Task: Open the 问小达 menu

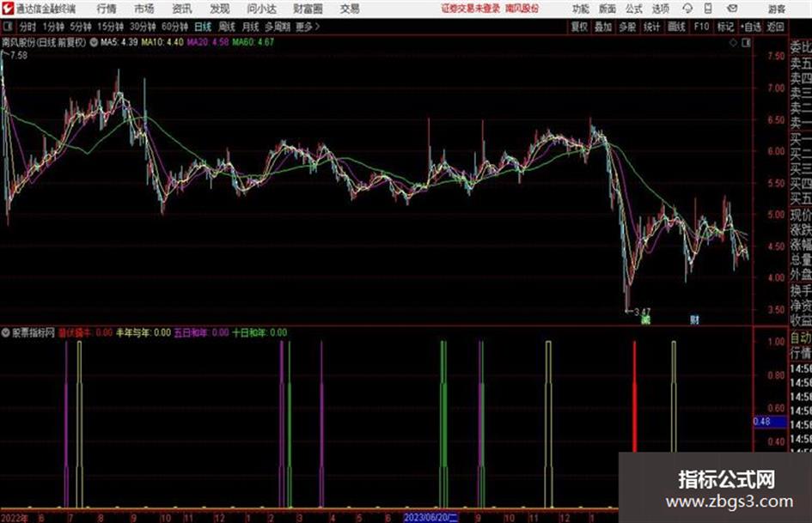Action: click(x=261, y=9)
